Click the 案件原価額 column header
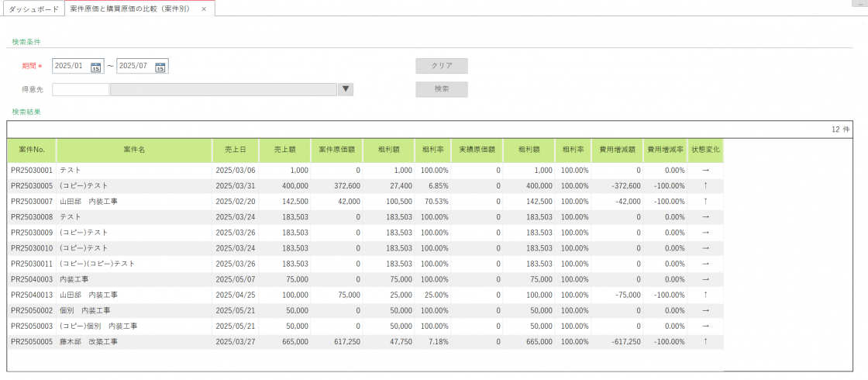The image size is (868, 380). tap(337, 150)
